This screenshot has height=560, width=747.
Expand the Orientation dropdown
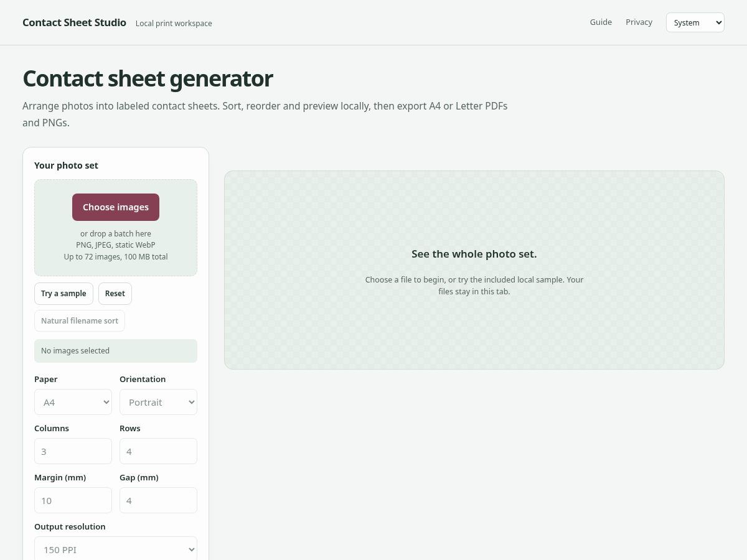(x=158, y=402)
